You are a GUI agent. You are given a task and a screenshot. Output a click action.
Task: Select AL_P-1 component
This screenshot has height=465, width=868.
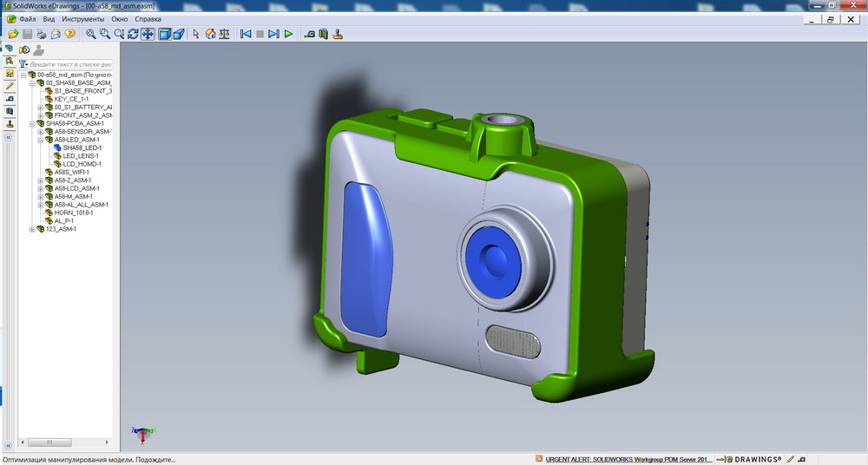(63, 221)
